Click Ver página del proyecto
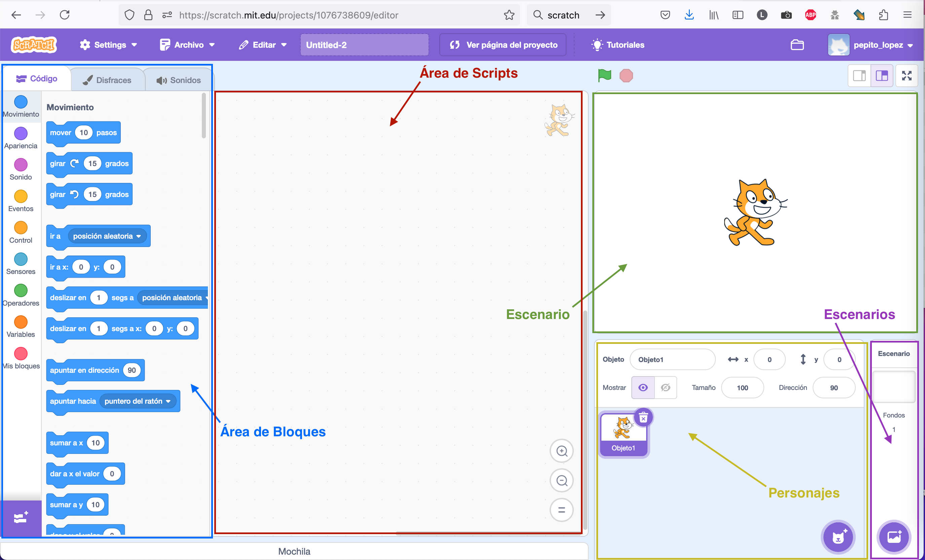This screenshot has width=925, height=560. (503, 45)
